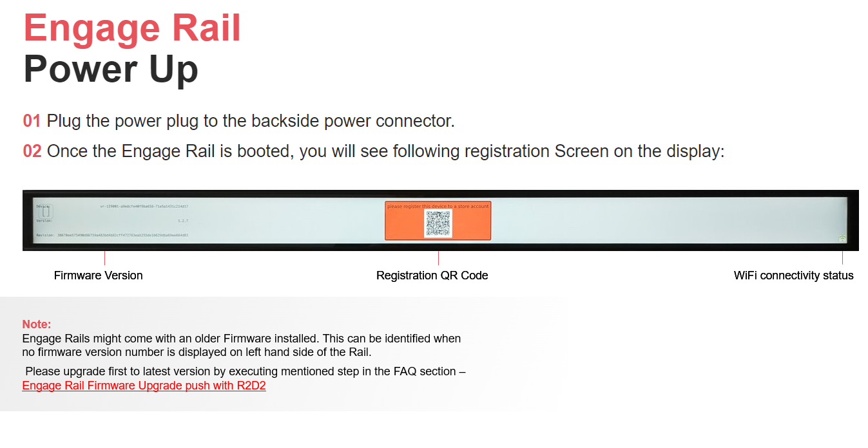
Task: Click the 'Engage Rail' red heading
Action: (x=132, y=29)
